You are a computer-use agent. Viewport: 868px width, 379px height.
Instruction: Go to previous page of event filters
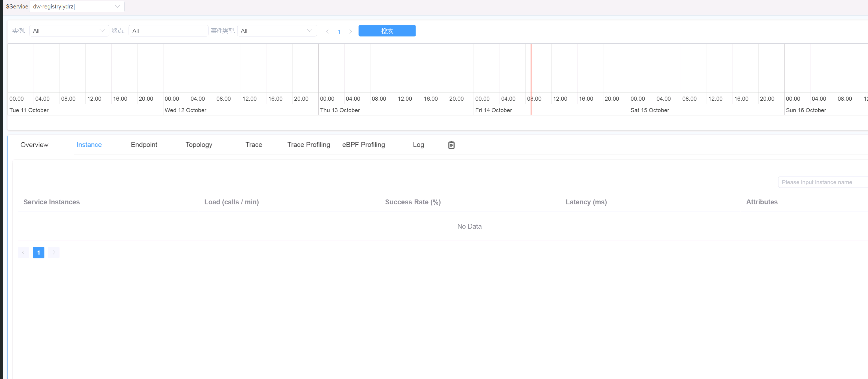click(327, 32)
